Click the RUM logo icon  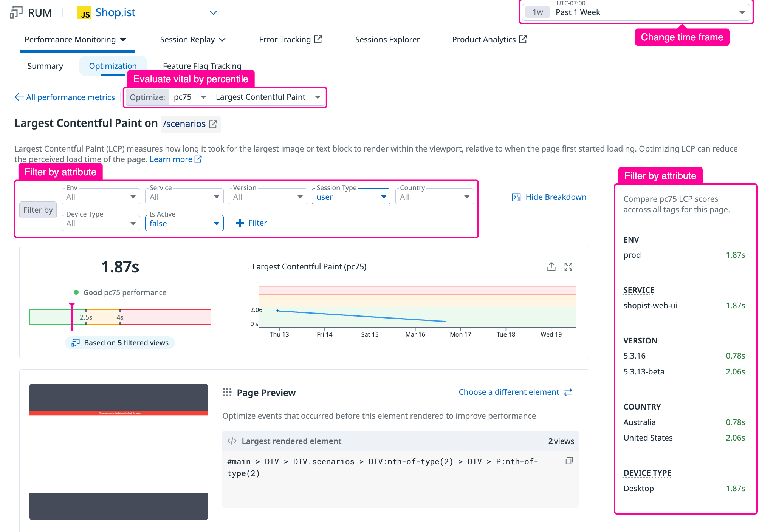coord(15,12)
